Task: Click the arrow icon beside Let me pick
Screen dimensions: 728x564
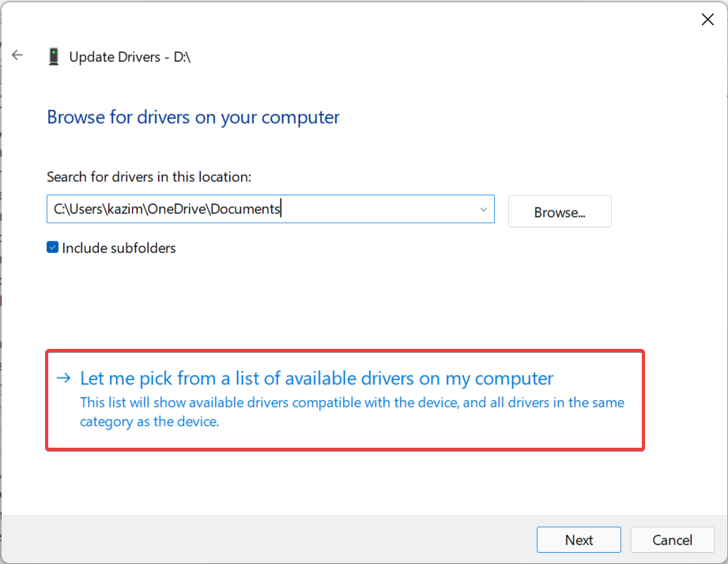Action: click(x=64, y=378)
